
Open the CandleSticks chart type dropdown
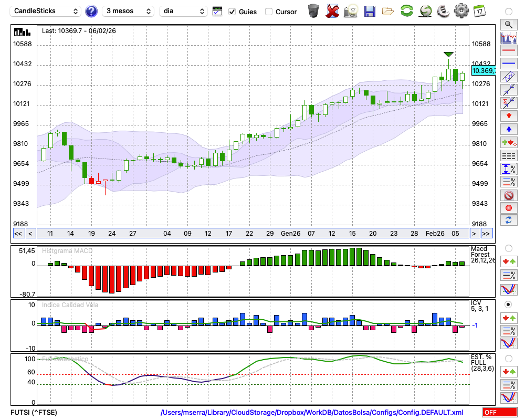pos(46,11)
